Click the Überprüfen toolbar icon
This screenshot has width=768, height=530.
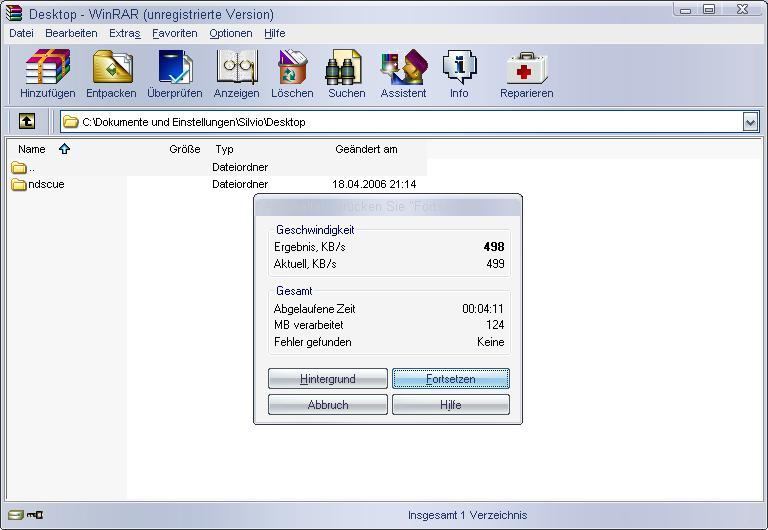tap(175, 67)
